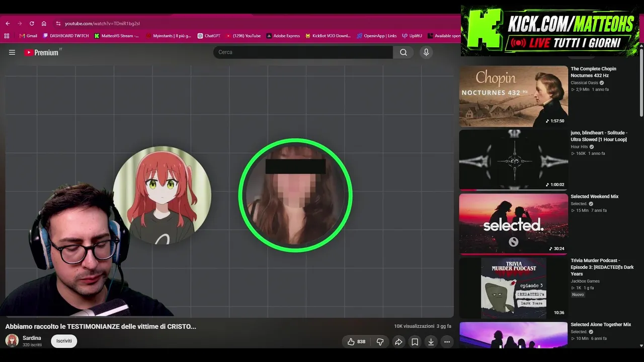The image size is (644, 362).
Task: Open the Available sponsorships bookmark
Action: tap(444, 36)
